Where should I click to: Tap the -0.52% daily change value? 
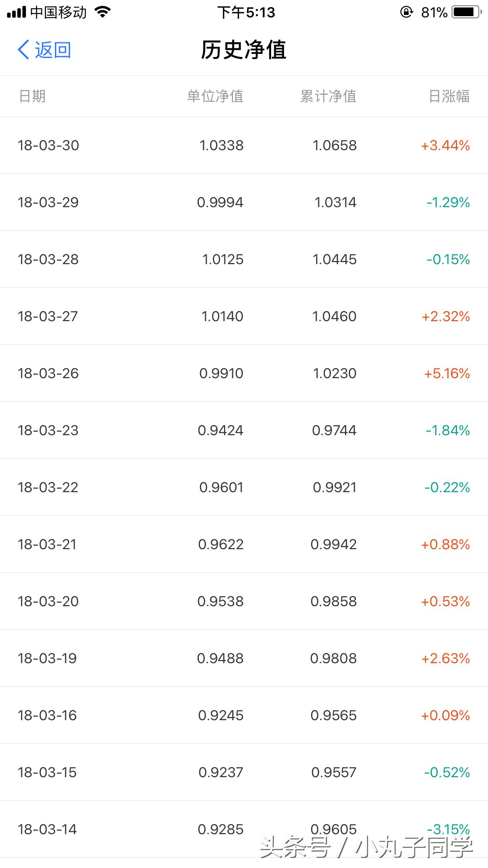(x=447, y=772)
